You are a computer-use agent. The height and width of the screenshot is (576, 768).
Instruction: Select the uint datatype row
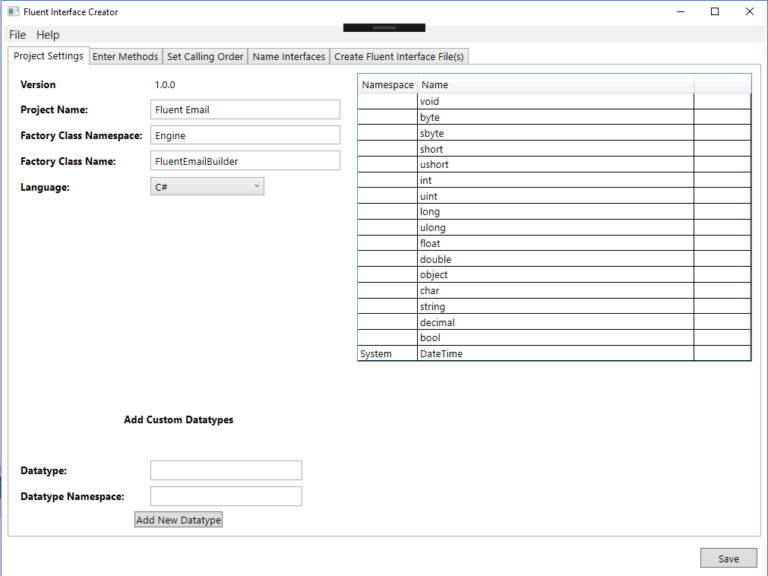tap(554, 196)
